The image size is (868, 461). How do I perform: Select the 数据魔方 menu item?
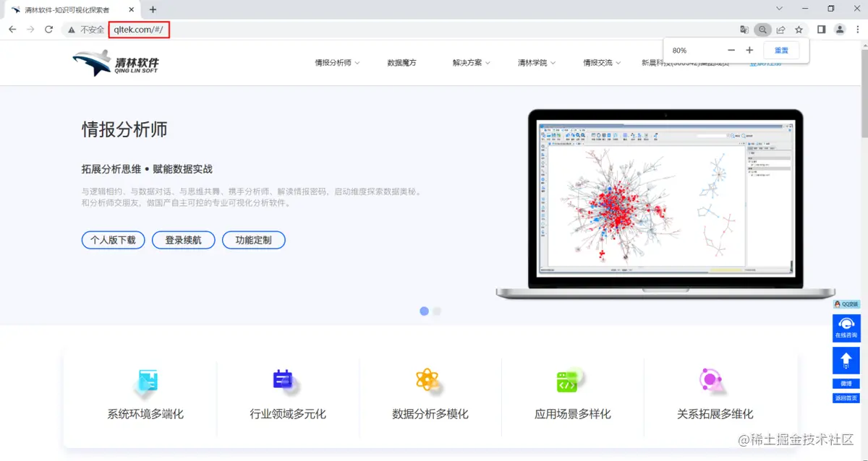403,63
